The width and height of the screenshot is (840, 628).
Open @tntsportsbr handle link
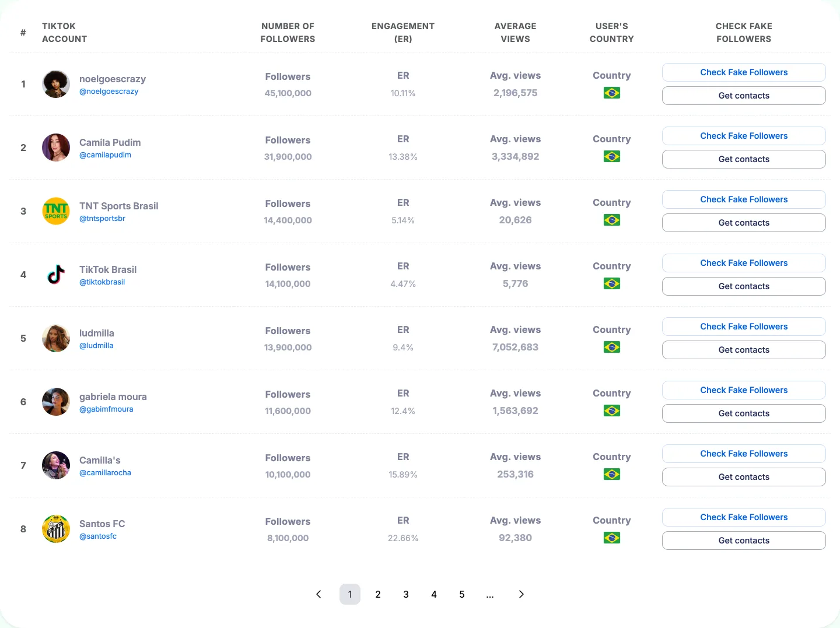pos(102,219)
